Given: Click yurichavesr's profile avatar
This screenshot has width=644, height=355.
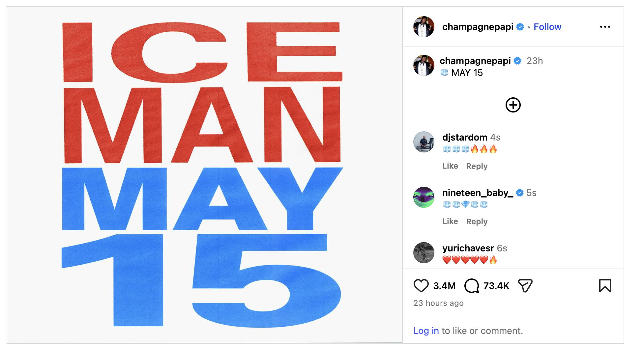Looking at the screenshot, I should pos(424,253).
